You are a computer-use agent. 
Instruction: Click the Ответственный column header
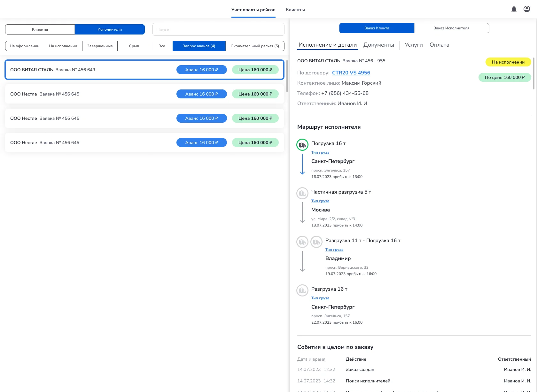(514, 359)
